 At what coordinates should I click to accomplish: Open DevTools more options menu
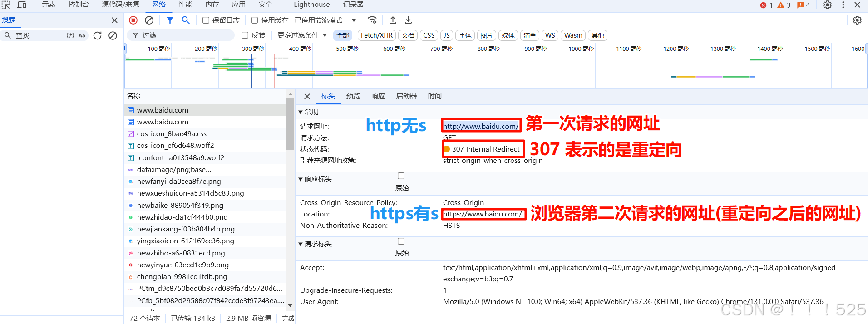843,5
